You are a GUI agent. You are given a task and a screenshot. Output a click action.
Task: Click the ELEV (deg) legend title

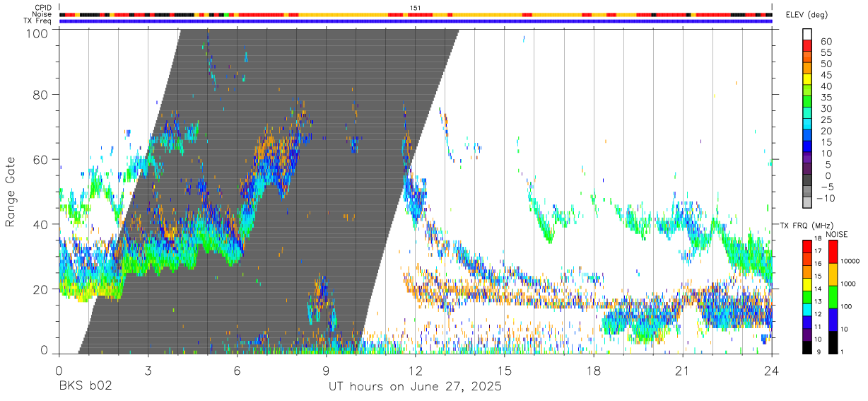[807, 15]
